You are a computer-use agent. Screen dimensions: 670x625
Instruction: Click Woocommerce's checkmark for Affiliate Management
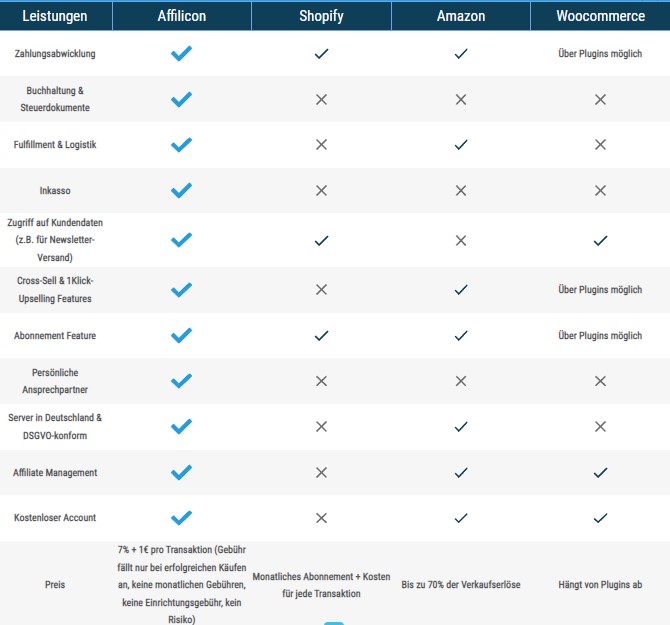pos(600,472)
